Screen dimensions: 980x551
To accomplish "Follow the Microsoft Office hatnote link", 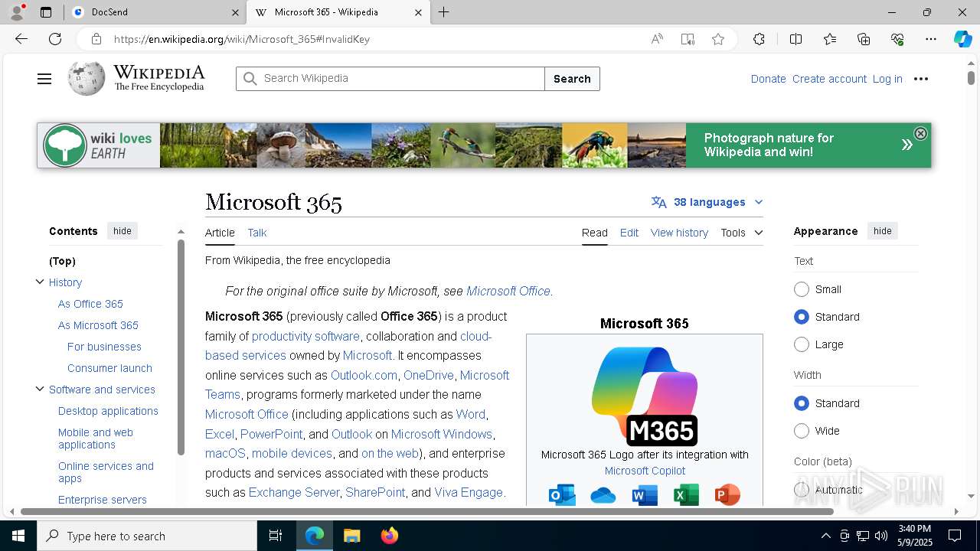I will (508, 291).
